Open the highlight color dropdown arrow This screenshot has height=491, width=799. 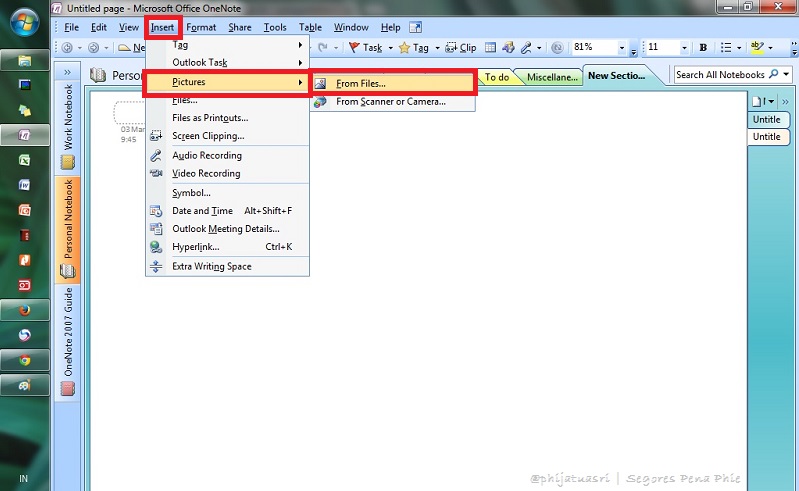click(770, 48)
